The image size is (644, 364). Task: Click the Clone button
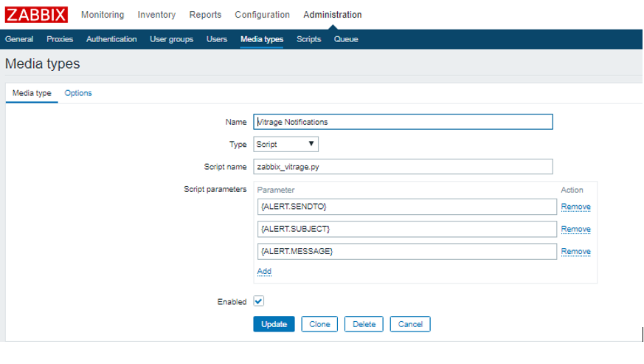pyautogui.click(x=319, y=324)
